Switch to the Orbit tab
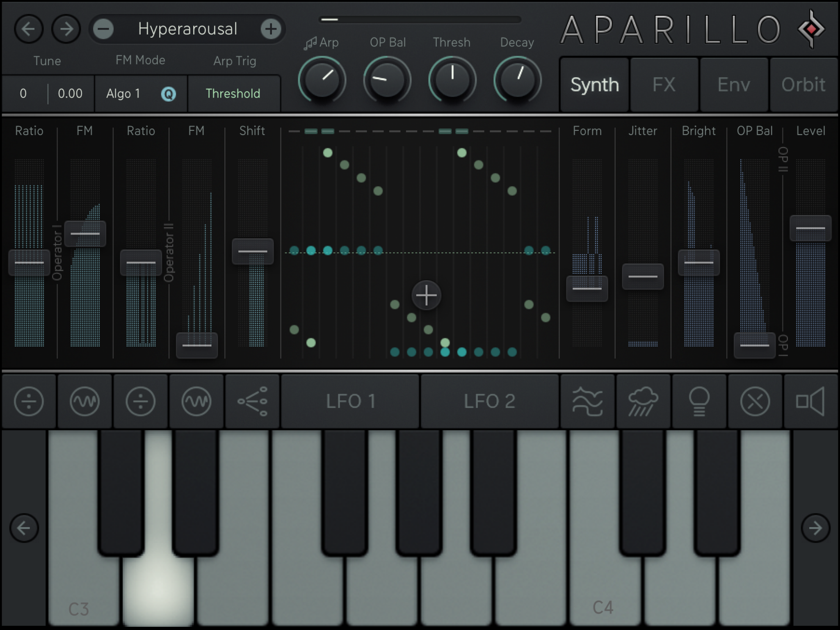The height and width of the screenshot is (630, 840). [x=803, y=85]
